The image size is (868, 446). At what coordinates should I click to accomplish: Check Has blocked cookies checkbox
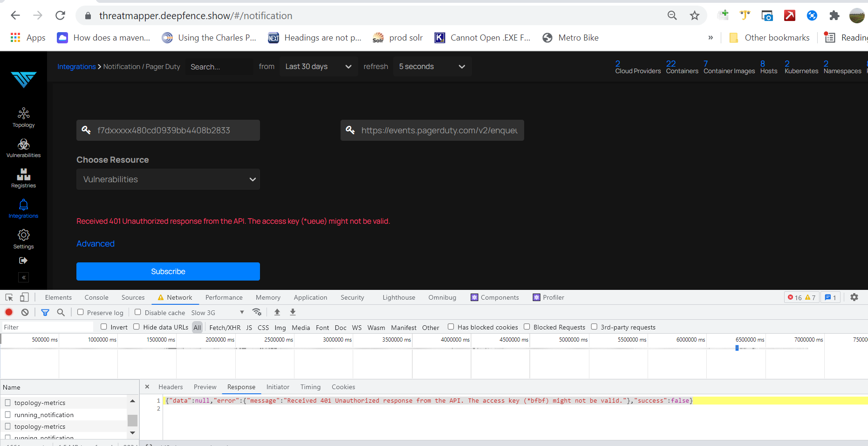(451, 327)
